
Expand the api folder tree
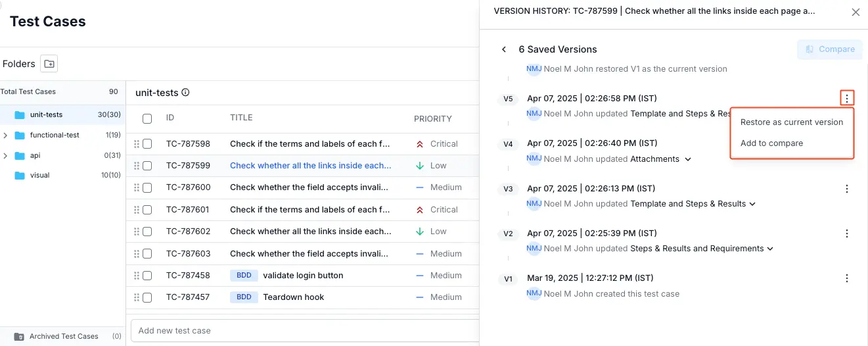(5, 156)
